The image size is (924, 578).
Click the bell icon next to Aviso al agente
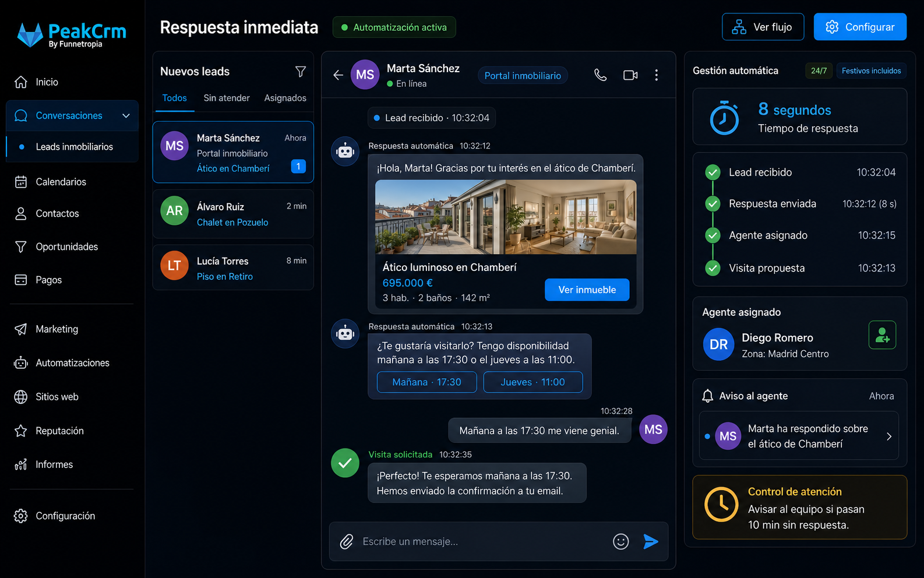707,396
